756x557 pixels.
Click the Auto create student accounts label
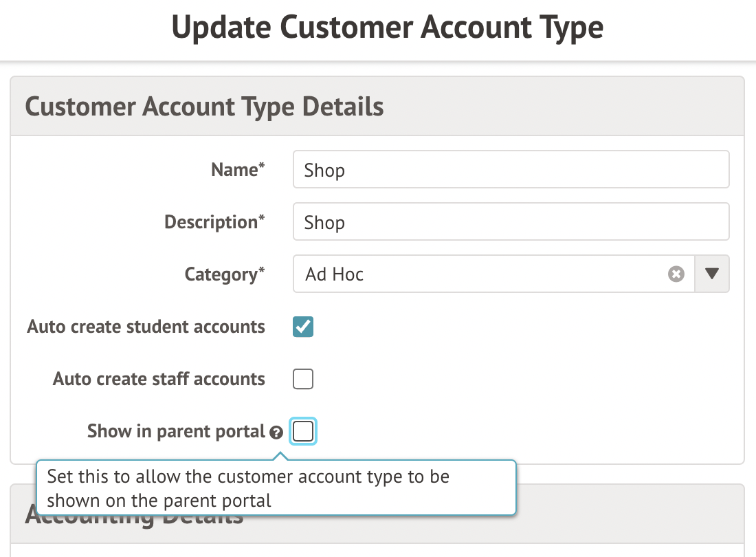tap(146, 327)
